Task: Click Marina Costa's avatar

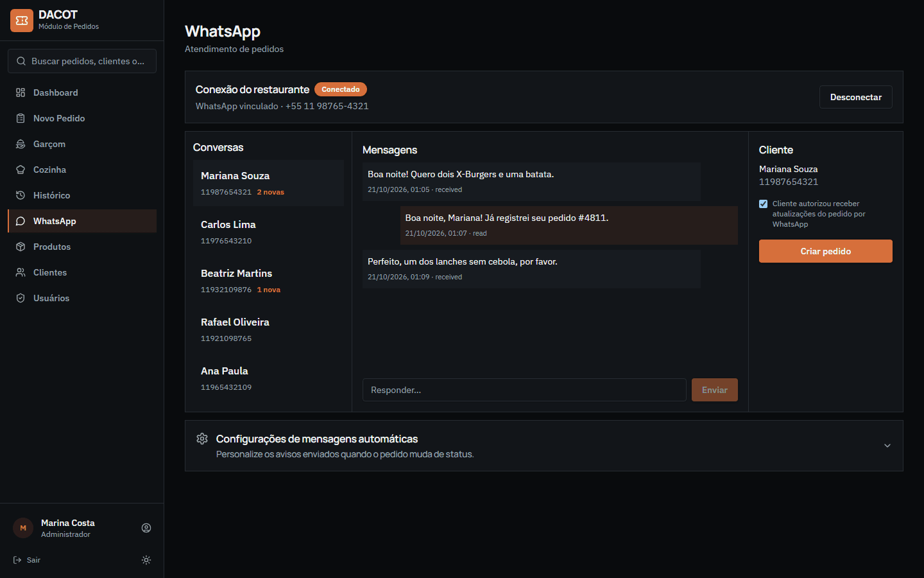Action: 23,528
